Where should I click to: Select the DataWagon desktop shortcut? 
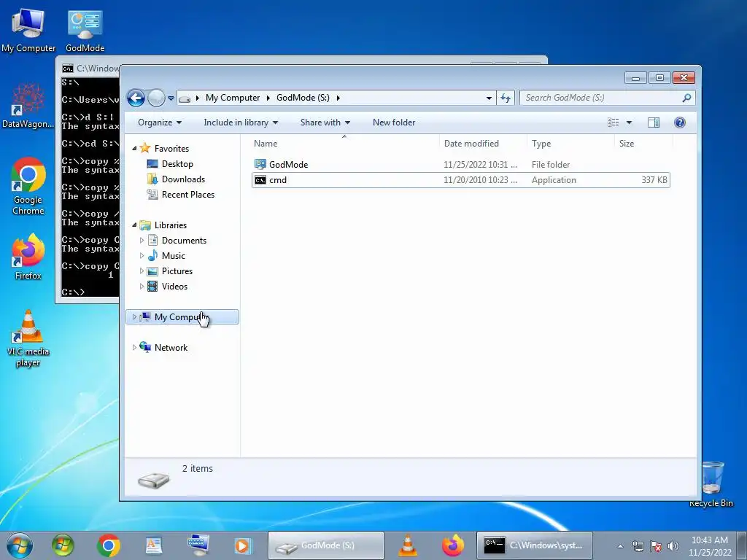point(28,106)
